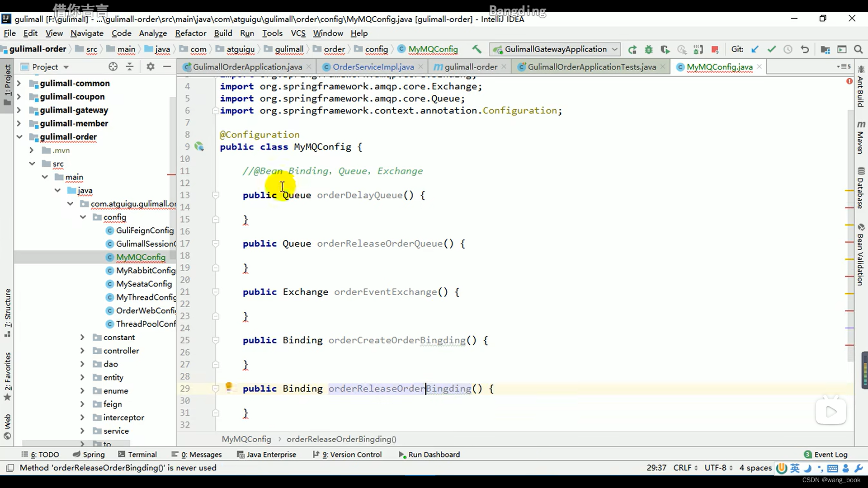The image size is (868, 488).
Task: Open the Event Log
Action: pyautogui.click(x=826, y=455)
